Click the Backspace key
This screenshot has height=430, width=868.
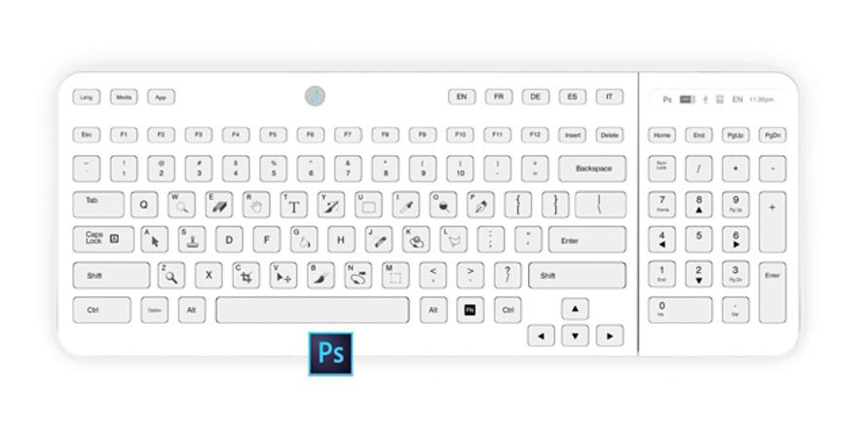tap(592, 169)
